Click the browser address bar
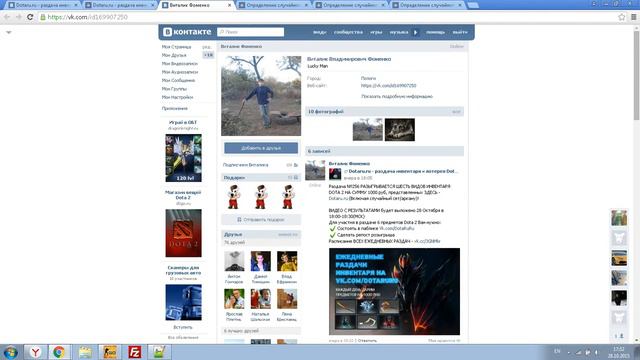The height and width of the screenshot is (360, 640). pos(327,17)
